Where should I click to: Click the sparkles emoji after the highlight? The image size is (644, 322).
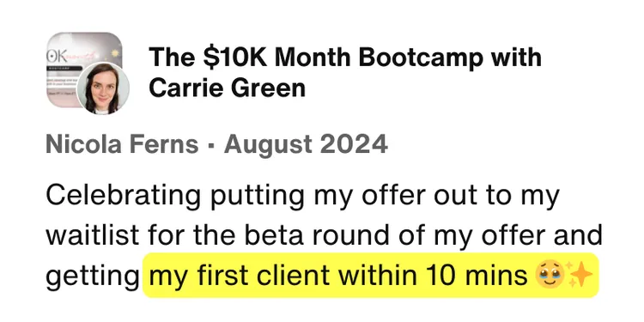click(578, 274)
